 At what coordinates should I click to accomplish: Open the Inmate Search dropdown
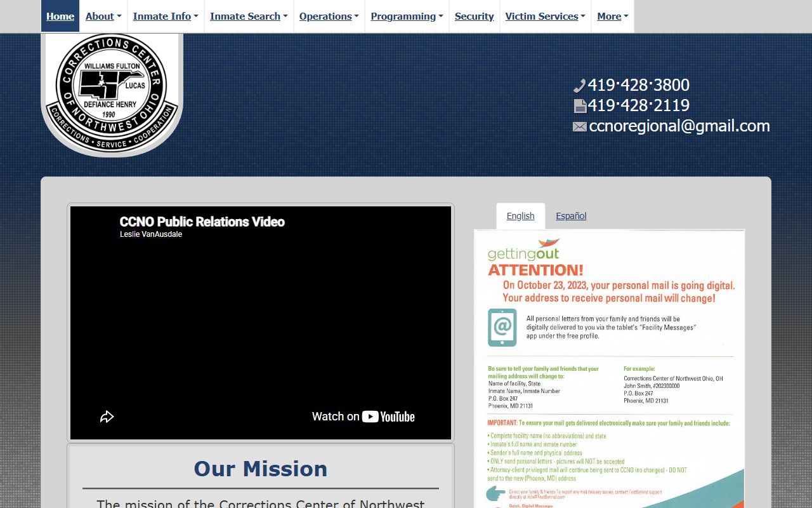249,17
